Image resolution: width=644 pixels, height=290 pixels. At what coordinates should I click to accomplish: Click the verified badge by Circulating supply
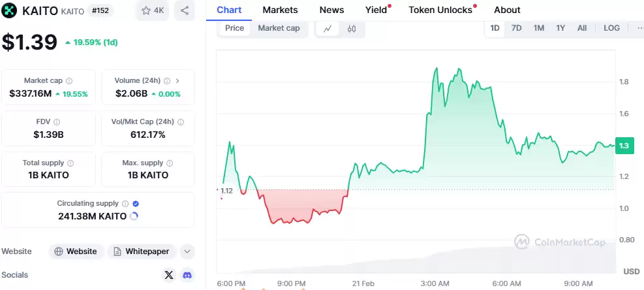tap(136, 204)
